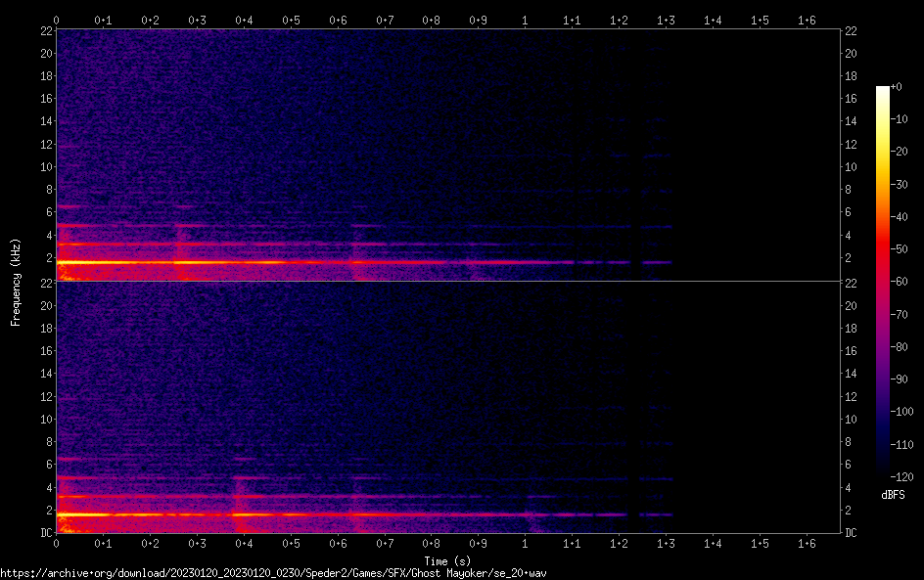Select the 1 second mark on the top time axis
The width and height of the screenshot is (924, 580).
(x=526, y=21)
